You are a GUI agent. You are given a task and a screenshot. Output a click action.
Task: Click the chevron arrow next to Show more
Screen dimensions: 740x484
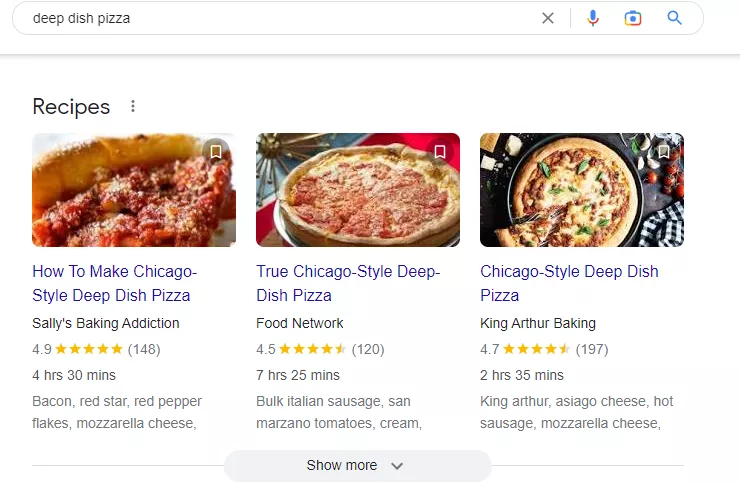[397, 466]
